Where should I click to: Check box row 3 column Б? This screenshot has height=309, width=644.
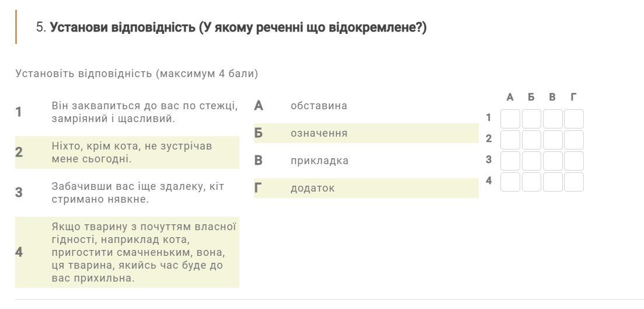coord(531,161)
